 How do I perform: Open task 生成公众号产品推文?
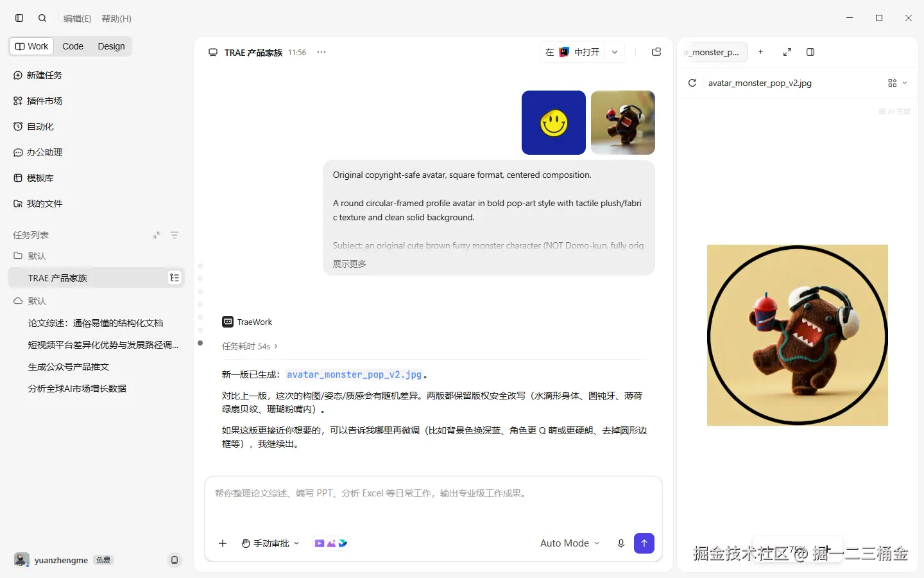(x=69, y=367)
